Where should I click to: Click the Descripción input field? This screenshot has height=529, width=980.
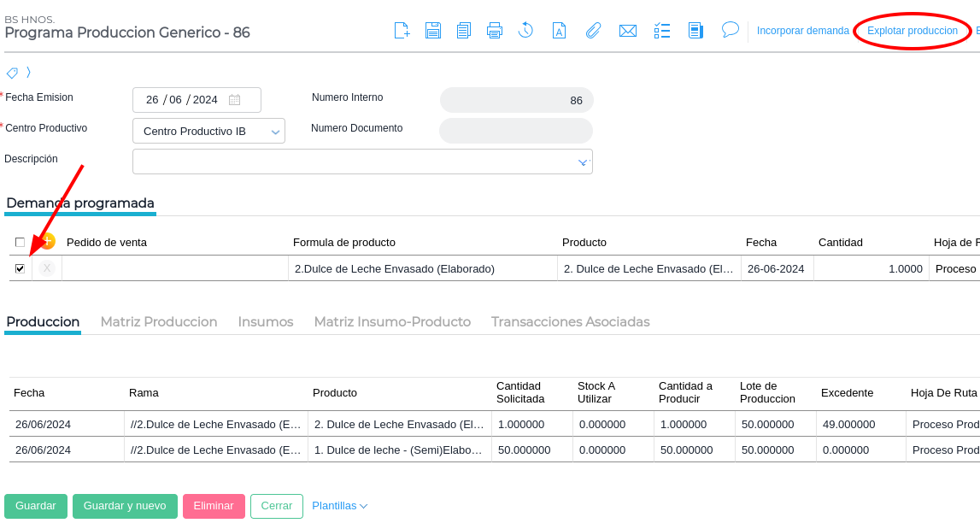pos(362,162)
